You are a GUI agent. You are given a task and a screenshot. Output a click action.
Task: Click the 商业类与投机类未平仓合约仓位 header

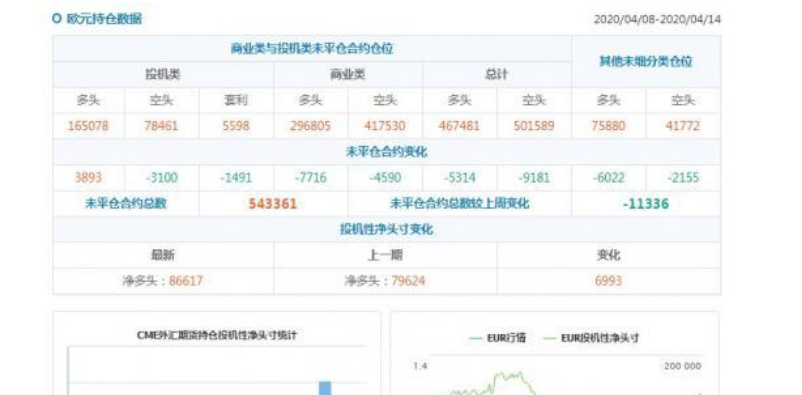click(312, 49)
